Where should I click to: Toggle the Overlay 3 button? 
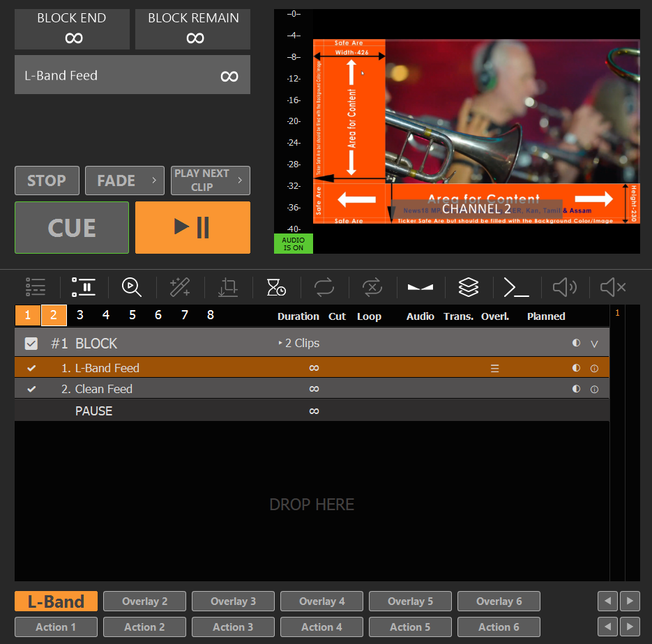click(x=234, y=601)
